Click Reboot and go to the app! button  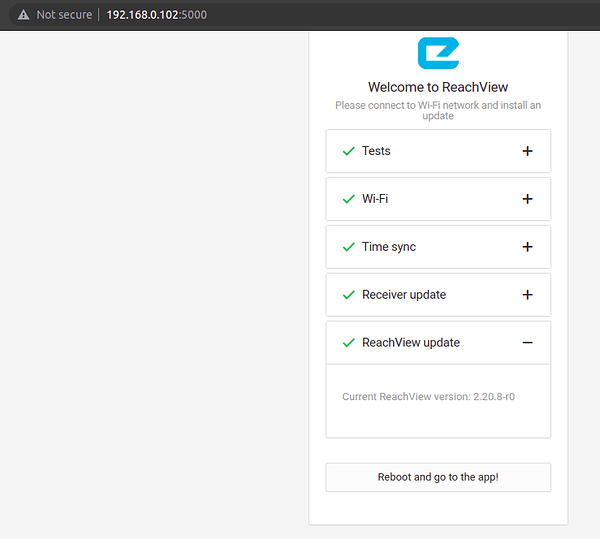click(438, 477)
